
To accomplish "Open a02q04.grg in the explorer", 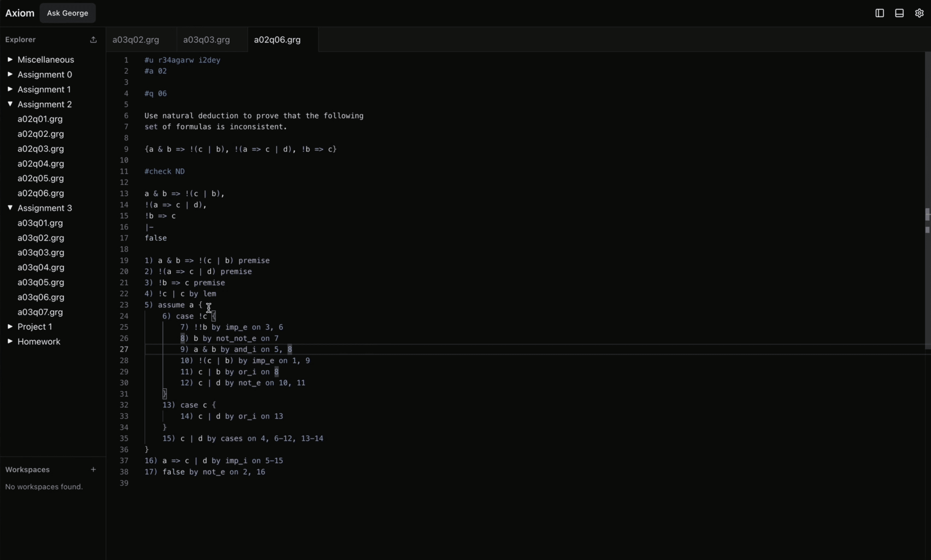I will click(41, 164).
